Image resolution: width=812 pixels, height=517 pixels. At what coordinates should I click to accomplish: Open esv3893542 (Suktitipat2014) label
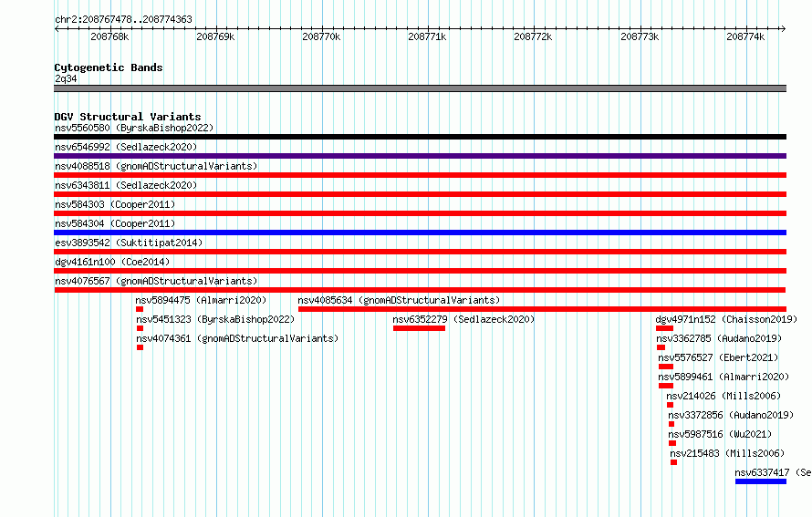coord(129,243)
